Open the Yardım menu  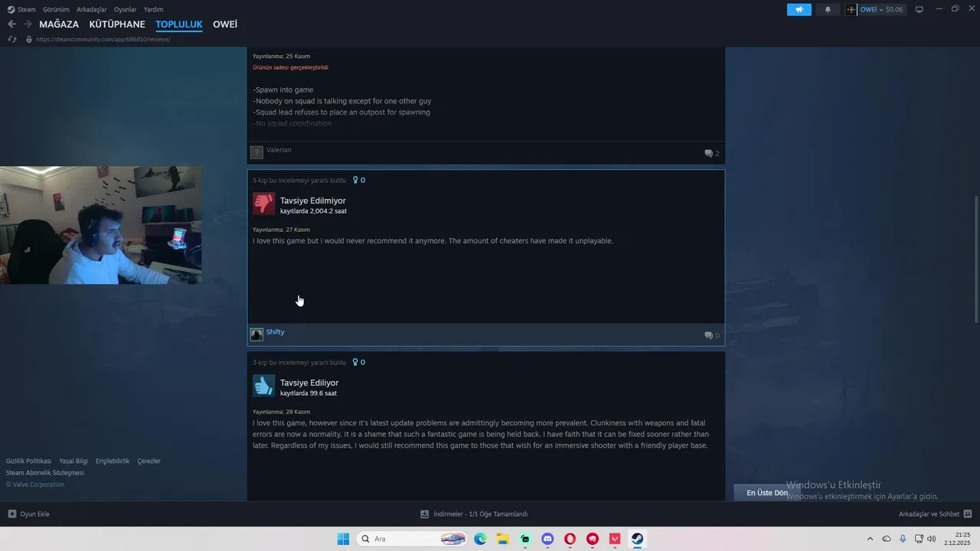pyautogui.click(x=153, y=9)
